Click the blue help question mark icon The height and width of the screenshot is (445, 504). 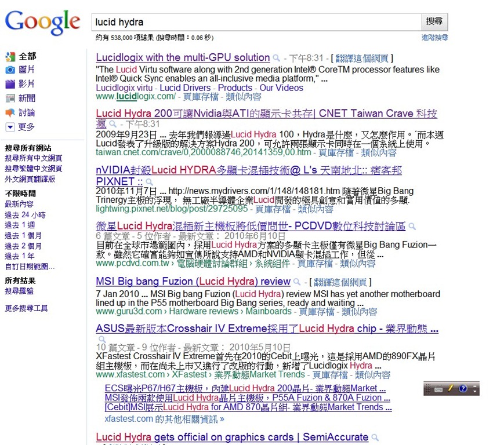click(x=463, y=388)
